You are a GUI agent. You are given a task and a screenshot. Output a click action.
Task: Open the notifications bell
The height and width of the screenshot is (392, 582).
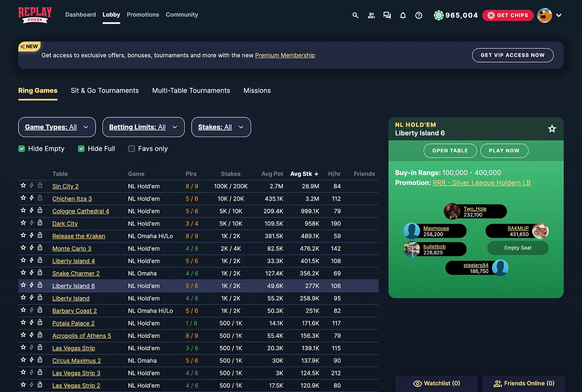403,15
